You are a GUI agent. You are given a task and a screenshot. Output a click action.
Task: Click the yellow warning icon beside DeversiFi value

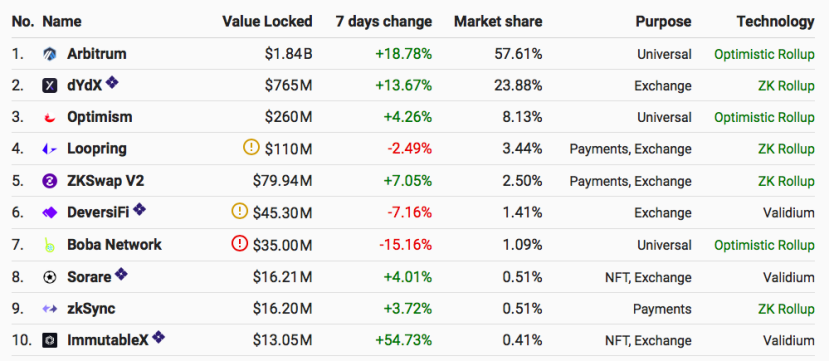click(240, 211)
